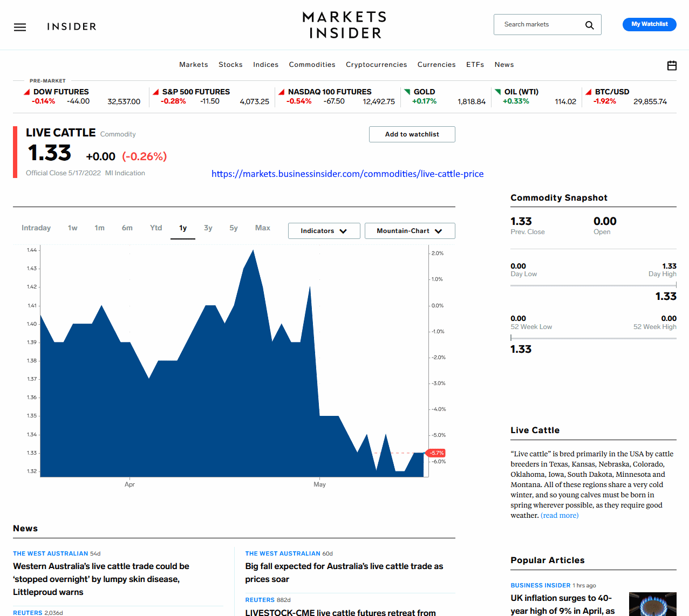Image resolution: width=689 pixels, height=616 pixels.
Task: Expand the Indicators dropdown
Action: [x=324, y=231]
